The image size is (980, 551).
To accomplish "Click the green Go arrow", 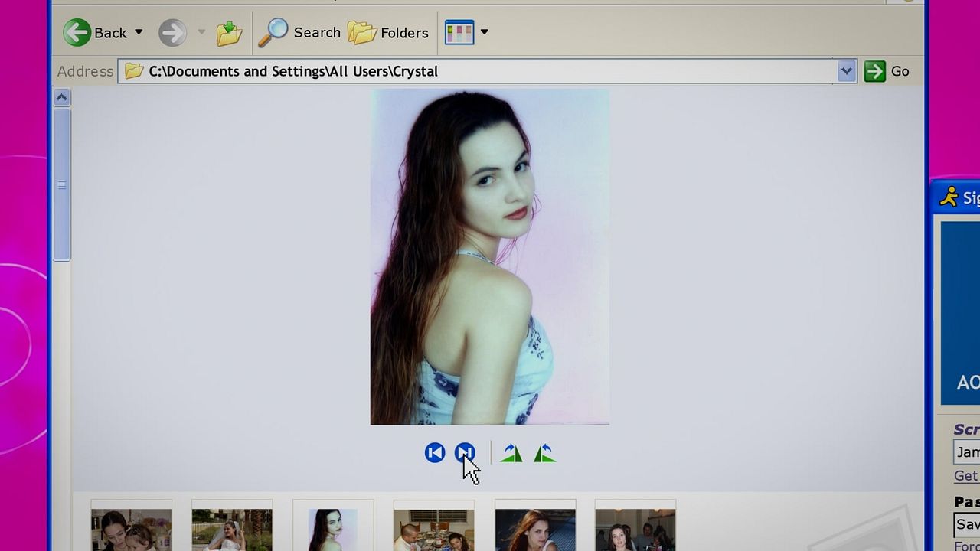I will pos(875,70).
